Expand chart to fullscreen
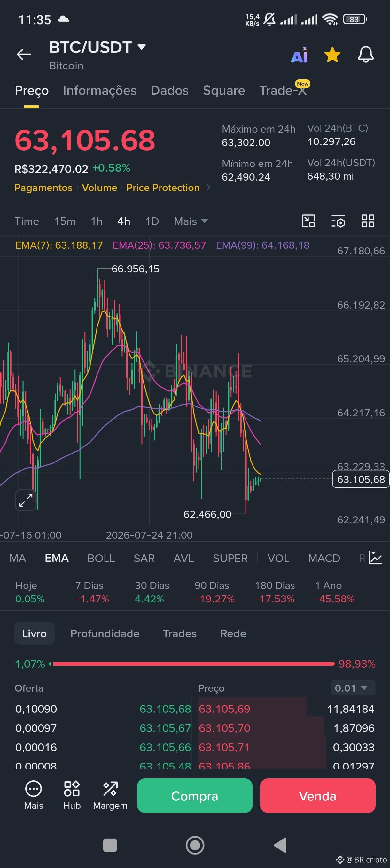This screenshot has width=390, height=868. coord(26,500)
